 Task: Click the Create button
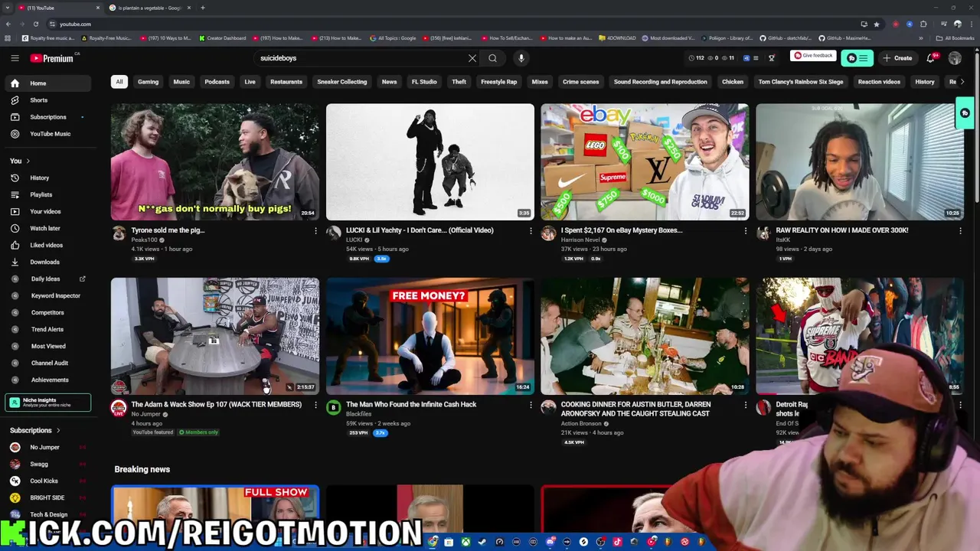point(897,58)
